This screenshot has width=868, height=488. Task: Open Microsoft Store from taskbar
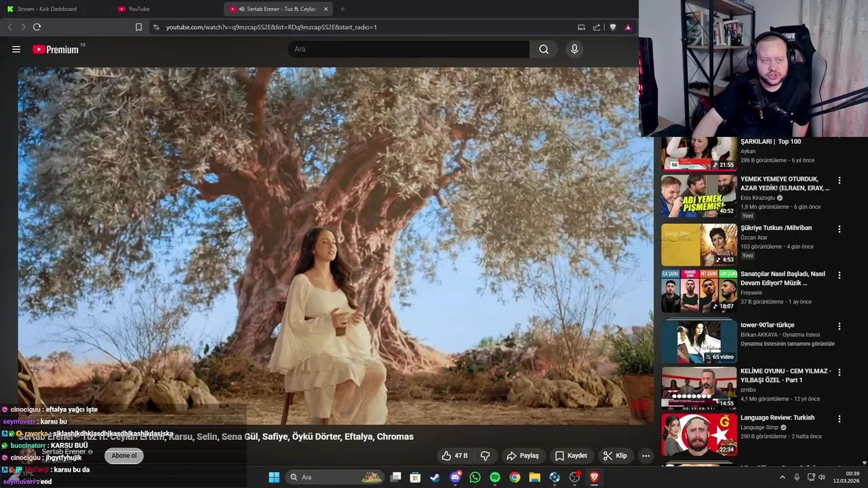[416, 477]
